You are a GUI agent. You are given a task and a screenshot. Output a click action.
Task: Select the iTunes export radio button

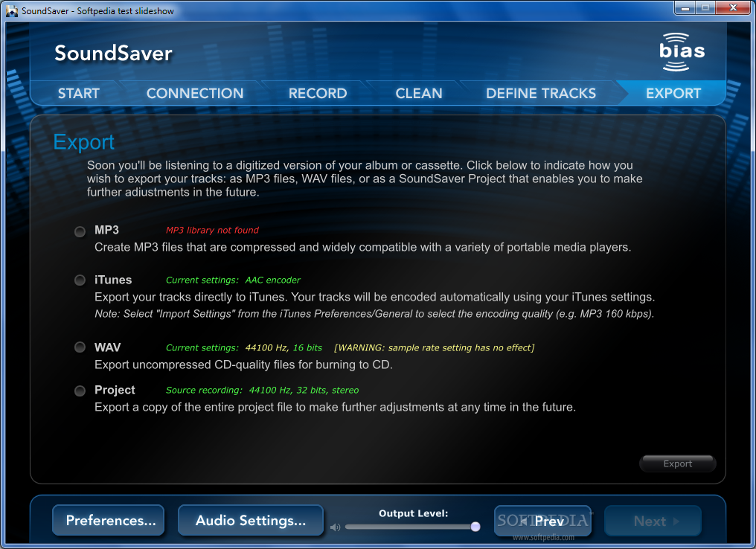(x=80, y=280)
